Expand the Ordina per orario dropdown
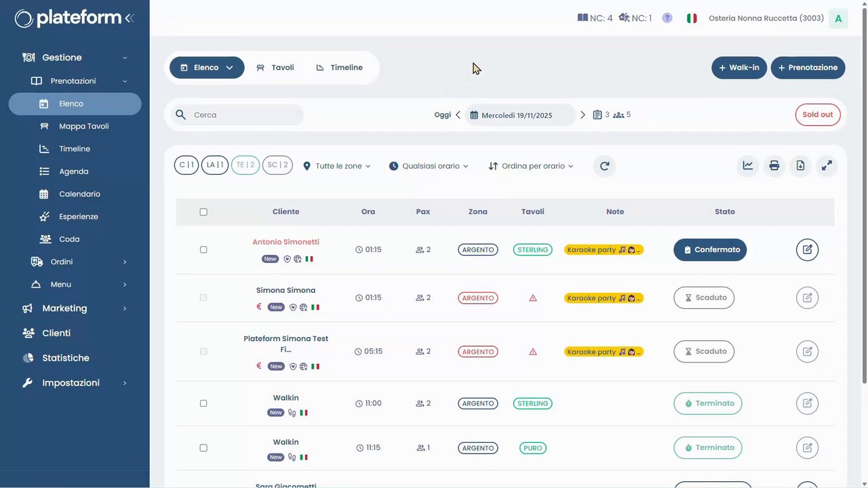The width and height of the screenshot is (868, 488). [x=531, y=166]
